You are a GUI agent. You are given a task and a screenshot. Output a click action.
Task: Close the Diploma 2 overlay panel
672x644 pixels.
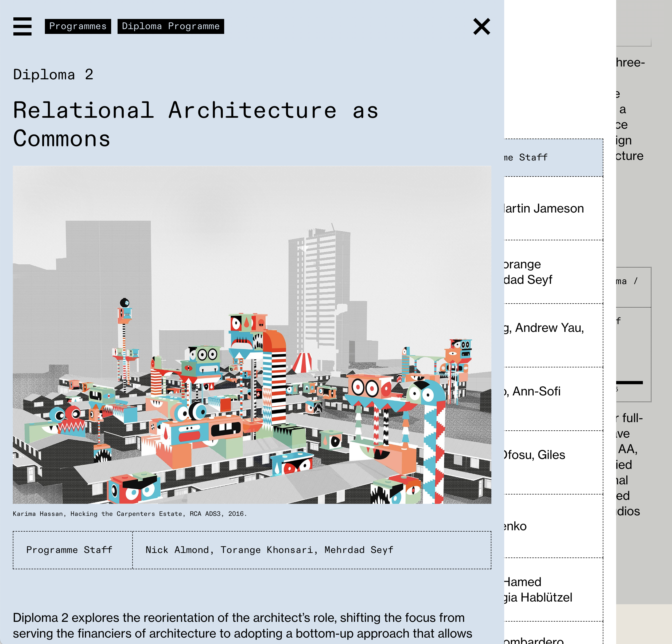481,26
